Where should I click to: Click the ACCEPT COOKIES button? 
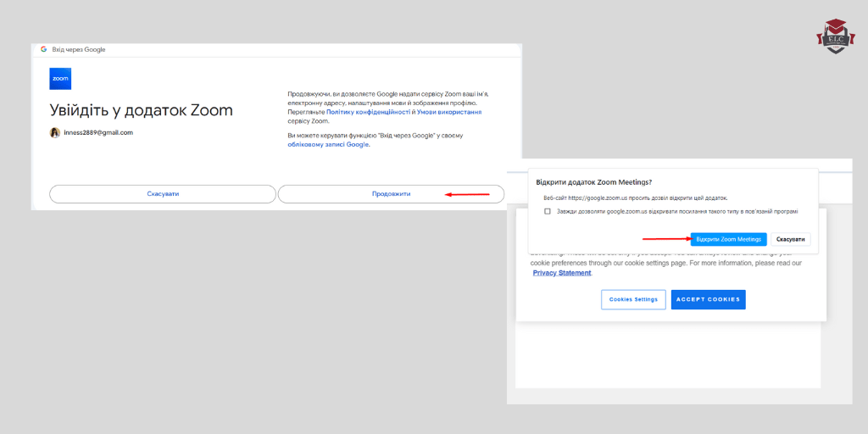(708, 299)
